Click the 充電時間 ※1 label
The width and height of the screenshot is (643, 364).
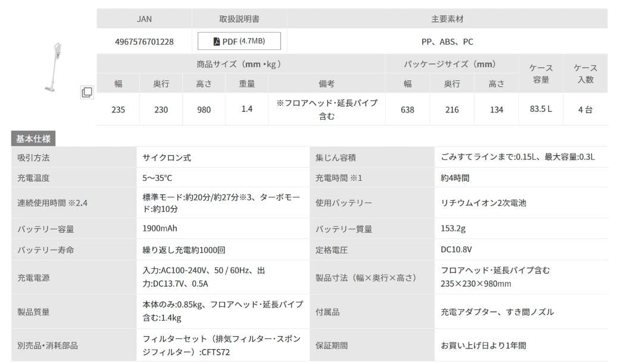click(x=339, y=178)
